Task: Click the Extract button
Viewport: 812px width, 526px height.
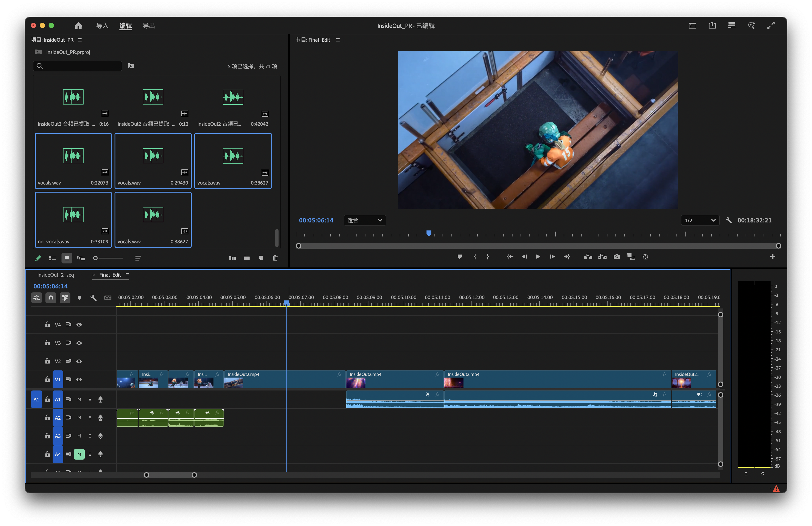Action: point(602,257)
